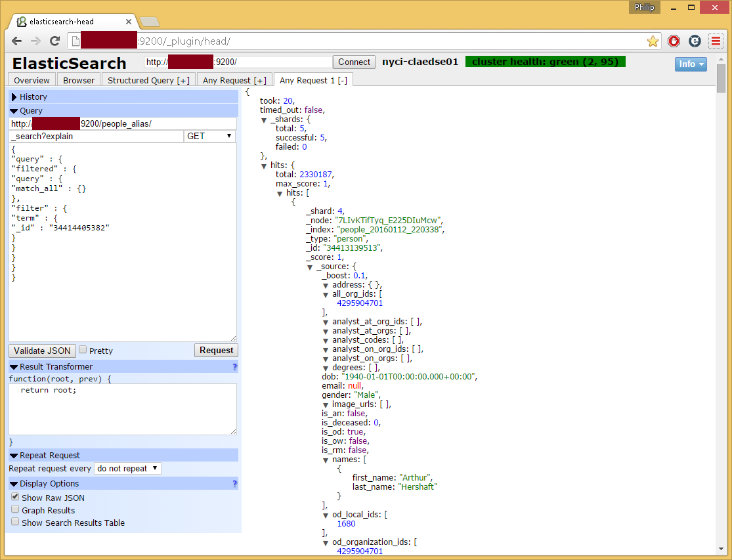
Task: Click the total hits value 2330187
Action: coord(316,175)
